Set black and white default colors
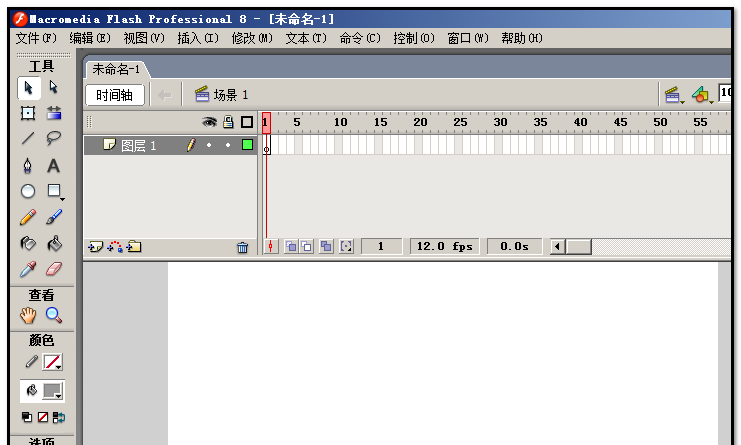 [27, 417]
